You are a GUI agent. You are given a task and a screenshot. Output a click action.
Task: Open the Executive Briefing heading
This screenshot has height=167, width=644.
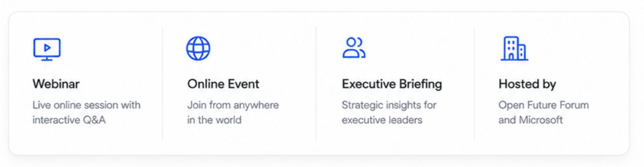(392, 84)
